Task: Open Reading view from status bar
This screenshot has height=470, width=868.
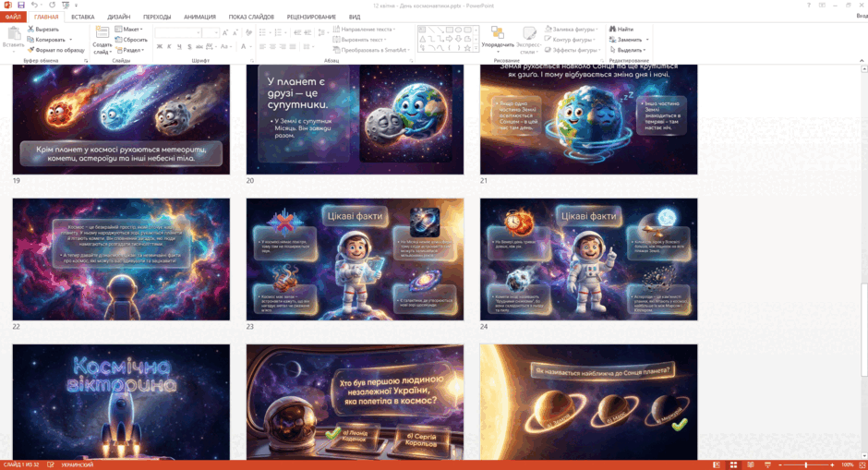Action: tap(750, 465)
